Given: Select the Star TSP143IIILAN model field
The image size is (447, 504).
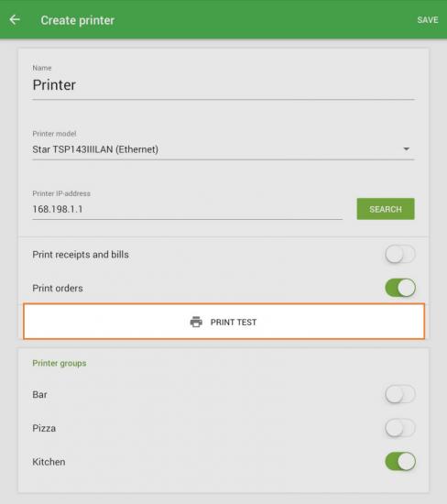Looking at the screenshot, I should [x=223, y=149].
